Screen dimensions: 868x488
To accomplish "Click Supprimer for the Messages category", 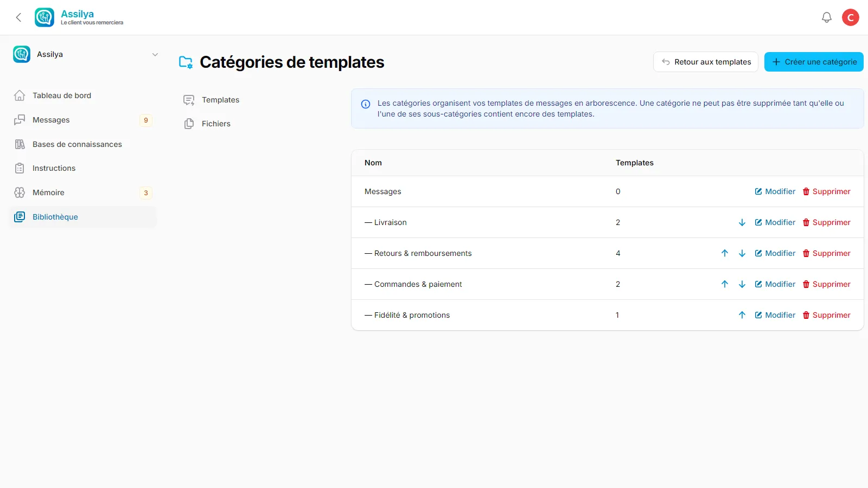I will point(826,191).
